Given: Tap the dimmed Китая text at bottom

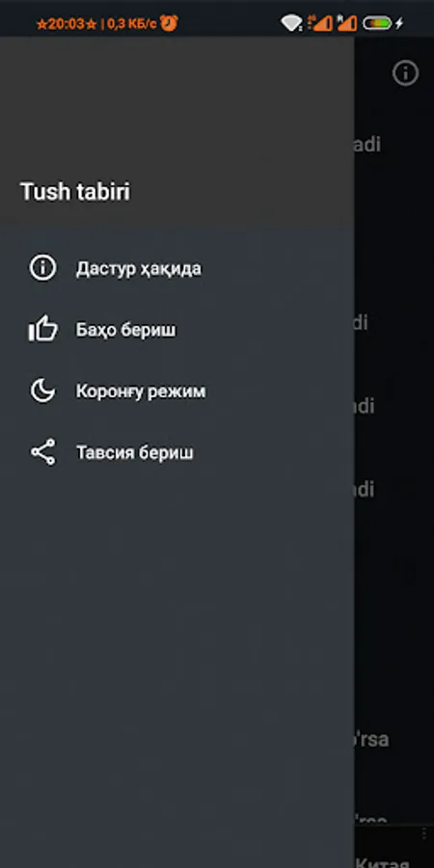Looking at the screenshot, I should point(382,862).
